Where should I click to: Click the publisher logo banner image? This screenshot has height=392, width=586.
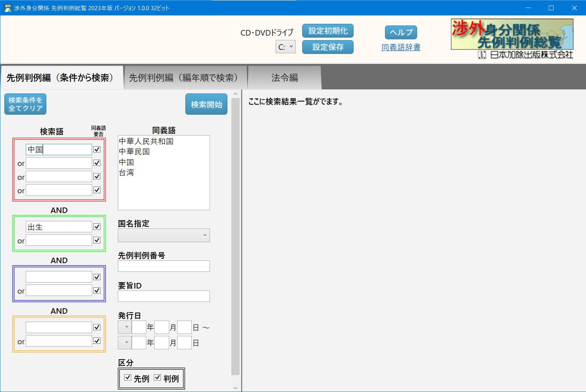tap(512, 39)
